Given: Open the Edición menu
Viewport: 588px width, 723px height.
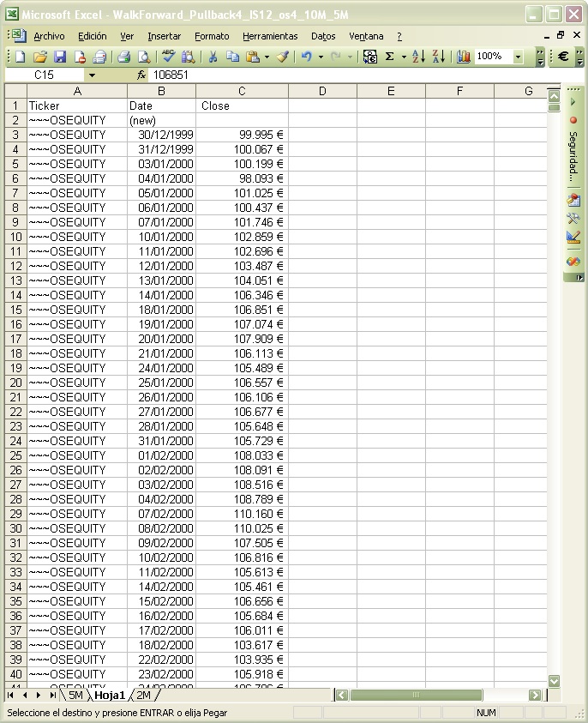Looking at the screenshot, I should [93, 36].
